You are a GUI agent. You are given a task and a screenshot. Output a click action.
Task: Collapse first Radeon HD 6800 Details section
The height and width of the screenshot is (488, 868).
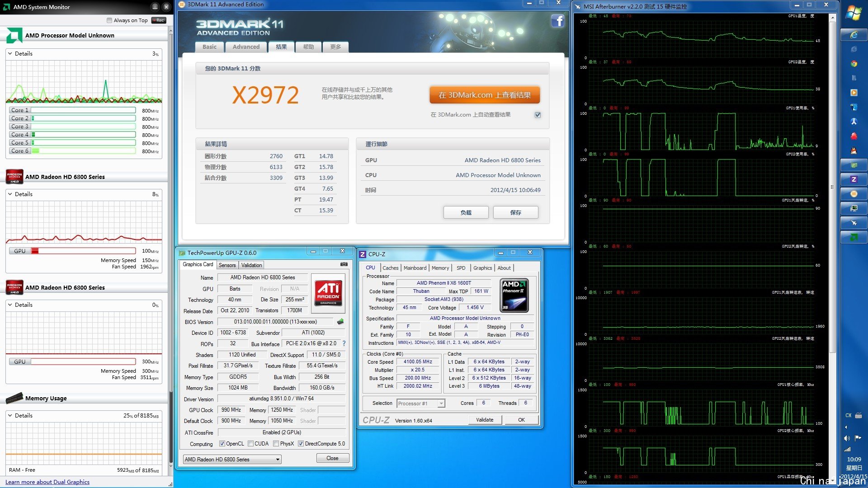10,194
